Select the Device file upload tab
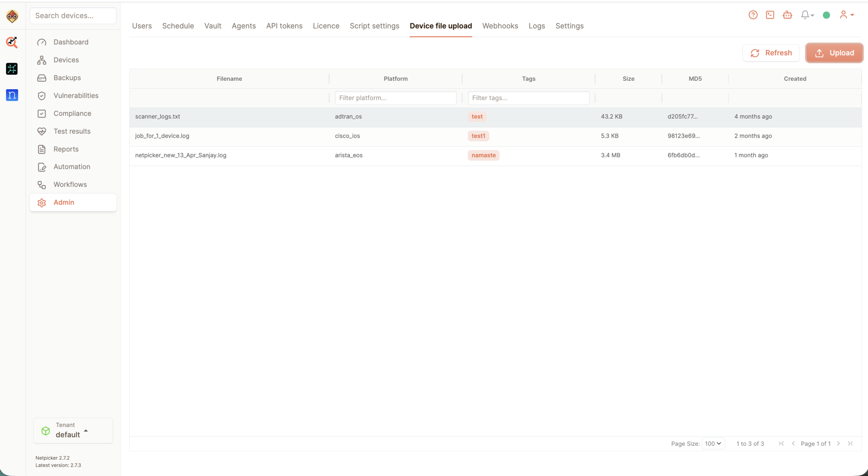This screenshot has width=868, height=476. [440, 26]
